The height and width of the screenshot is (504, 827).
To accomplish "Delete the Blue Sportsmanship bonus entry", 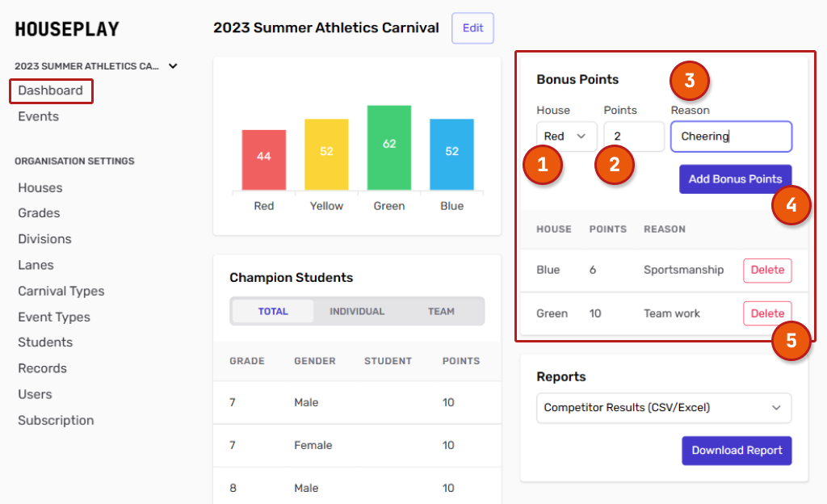I will click(x=766, y=271).
